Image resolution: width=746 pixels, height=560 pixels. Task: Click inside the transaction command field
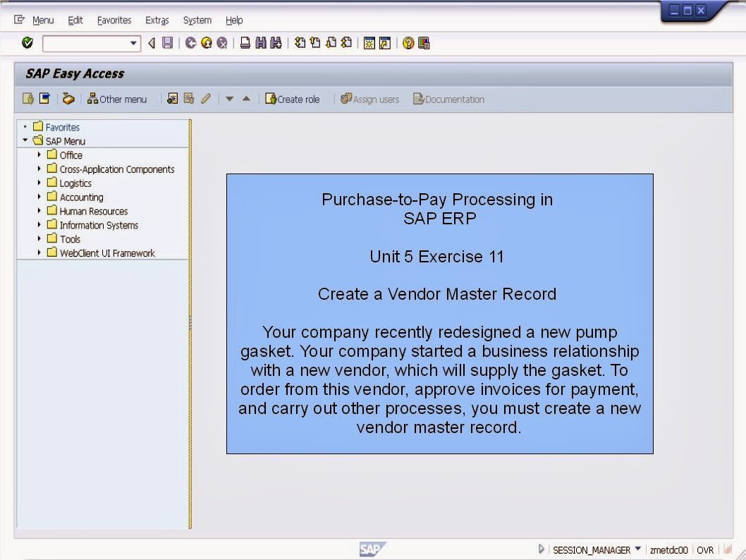point(86,43)
